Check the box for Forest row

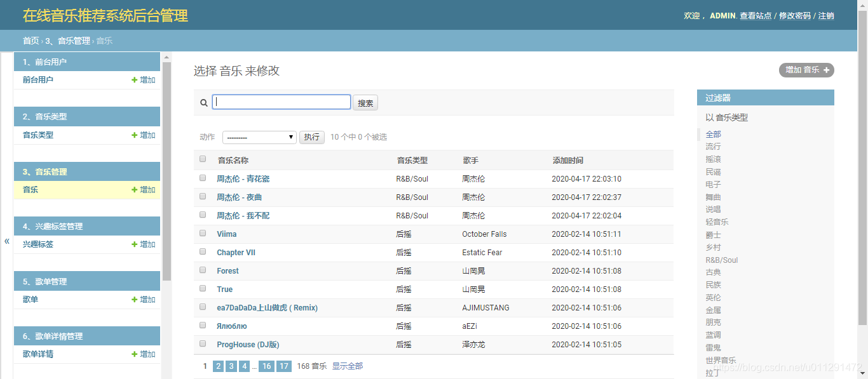click(203, 270)
